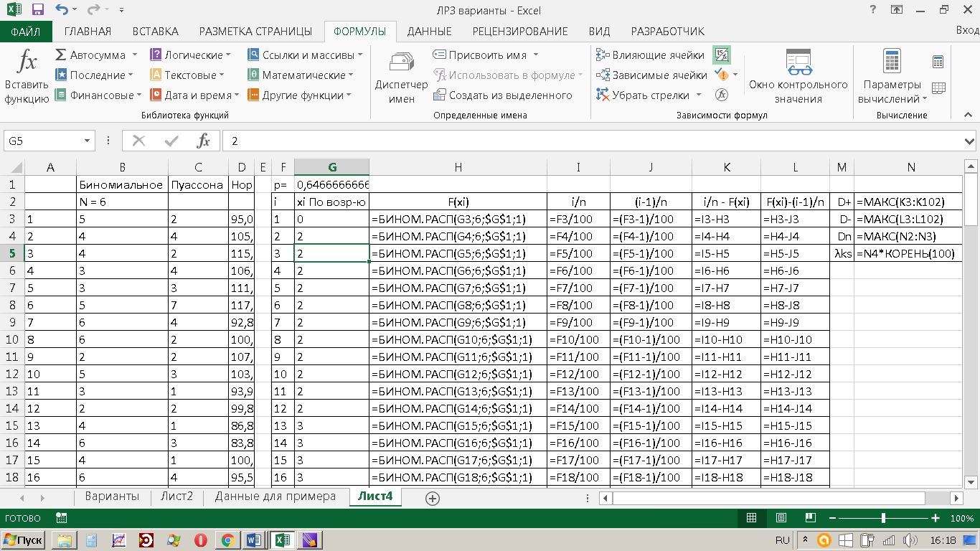
Task: Save the workbook with the floppy disk icon
Action: [x=38, y=10]
